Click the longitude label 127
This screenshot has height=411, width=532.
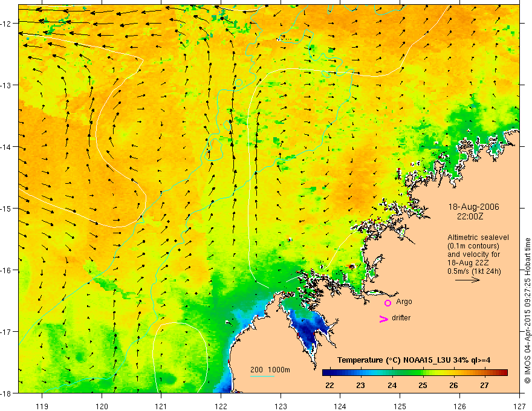(519, 406)
